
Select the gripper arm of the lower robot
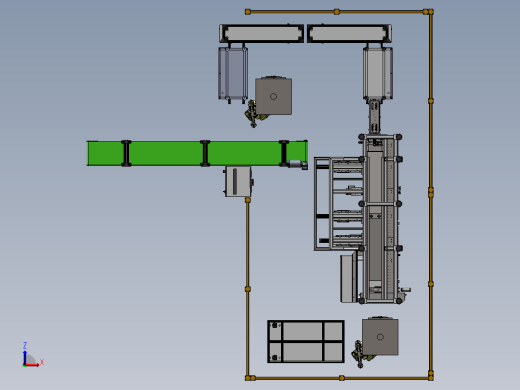tap(361, 355)
